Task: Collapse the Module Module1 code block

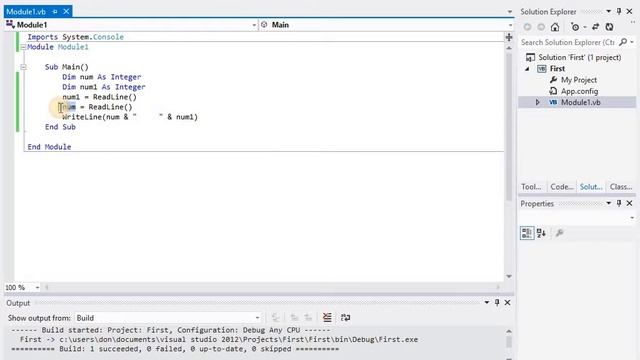Action: coord(23,47)
